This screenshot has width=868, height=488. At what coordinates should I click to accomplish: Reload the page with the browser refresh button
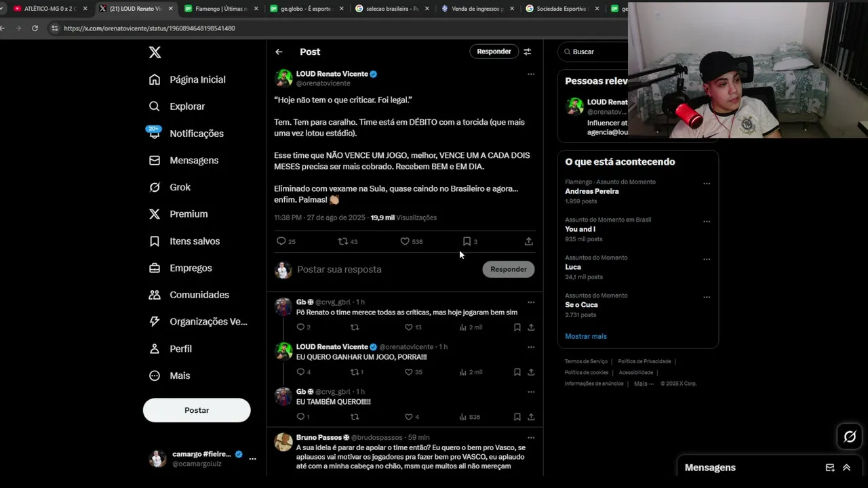(x=35, y=28)
